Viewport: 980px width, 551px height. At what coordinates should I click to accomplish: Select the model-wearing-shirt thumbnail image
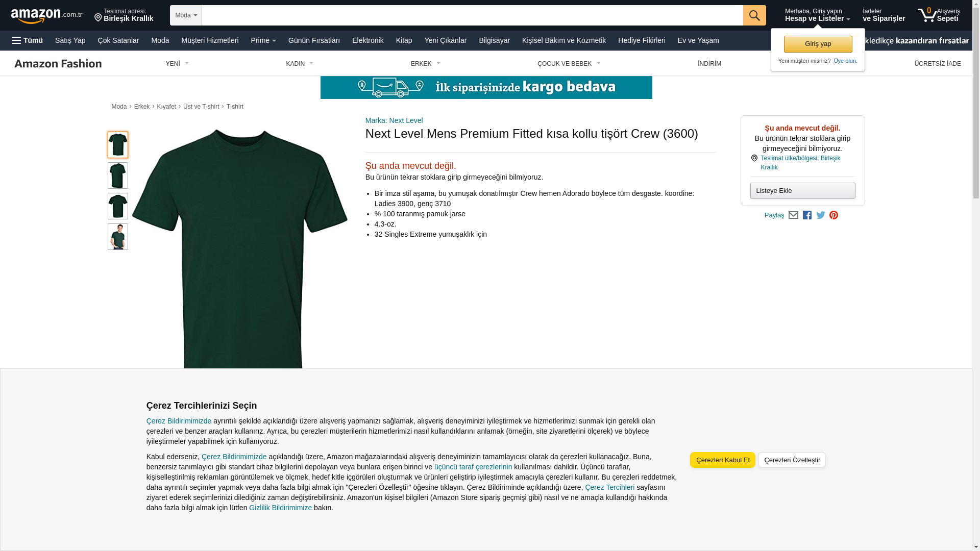point(118,237)
